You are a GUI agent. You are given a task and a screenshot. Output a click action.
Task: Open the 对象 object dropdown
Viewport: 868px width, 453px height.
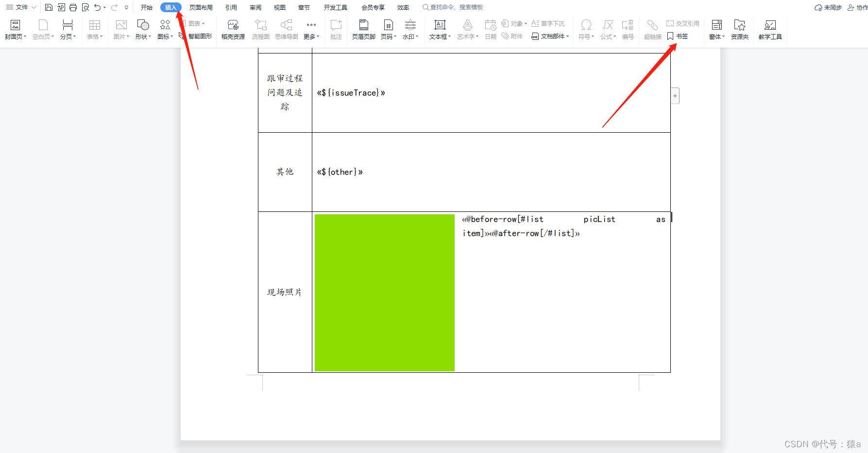tap(514, 23)
